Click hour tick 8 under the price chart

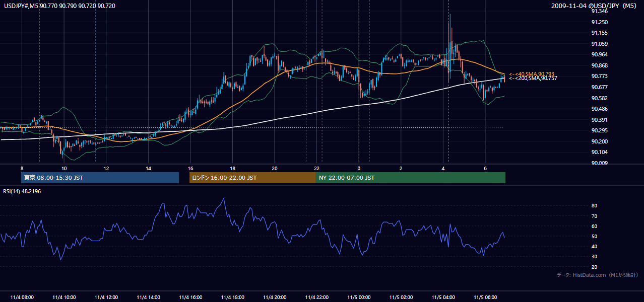(22, 168)
